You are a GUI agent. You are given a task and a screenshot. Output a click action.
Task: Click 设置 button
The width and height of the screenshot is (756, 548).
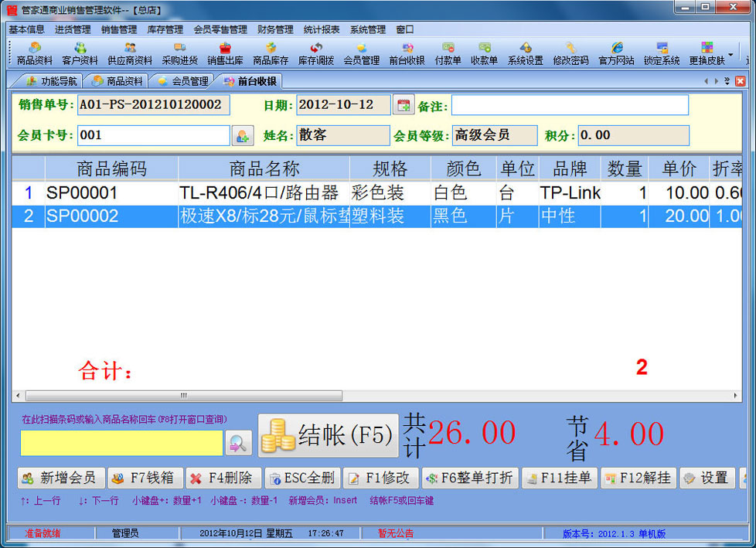(x=707, y=478)
